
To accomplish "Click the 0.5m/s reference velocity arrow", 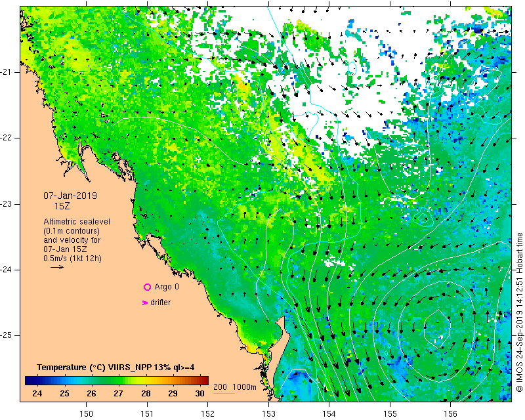I will coord(57,267).
